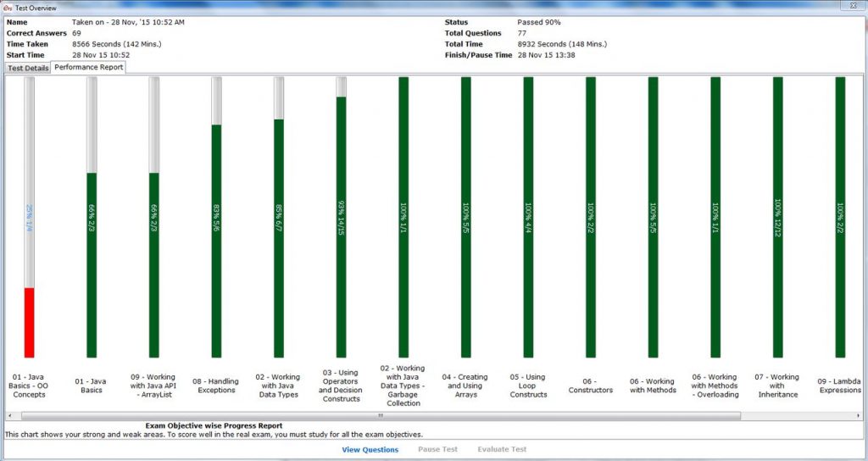The width and height of the screenshot is (868, 461).
Task: Click the Pause Test link
Action: point(437,449)
